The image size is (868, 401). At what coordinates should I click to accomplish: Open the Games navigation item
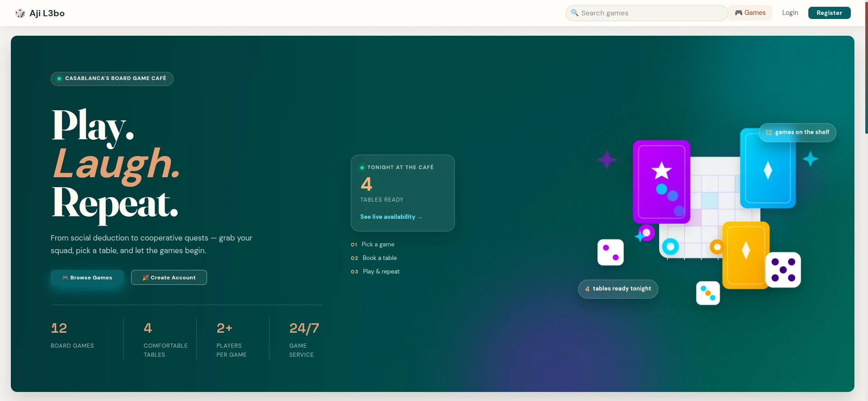[x=750, y=13]
